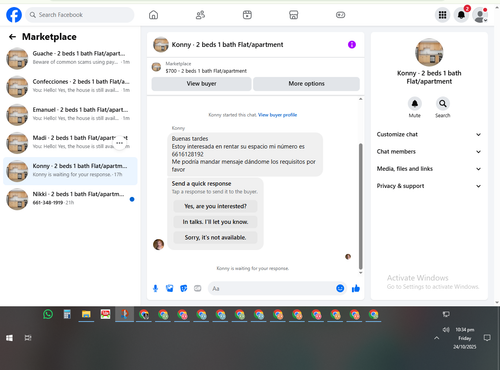Screen dimensions: 500x370
Task: Choose quick reply "Sorry, it's not available."
Action: [x=215, y=238]
